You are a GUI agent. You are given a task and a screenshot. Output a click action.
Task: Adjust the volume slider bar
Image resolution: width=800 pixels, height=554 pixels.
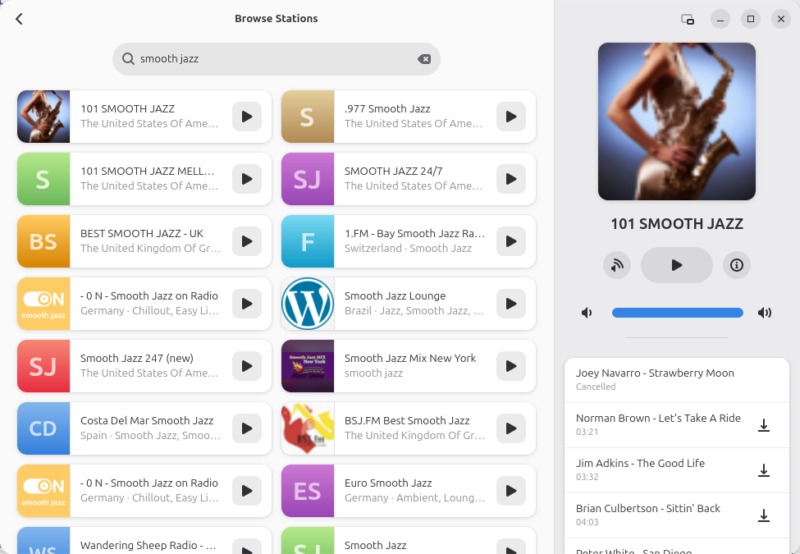tap(677, 313)
